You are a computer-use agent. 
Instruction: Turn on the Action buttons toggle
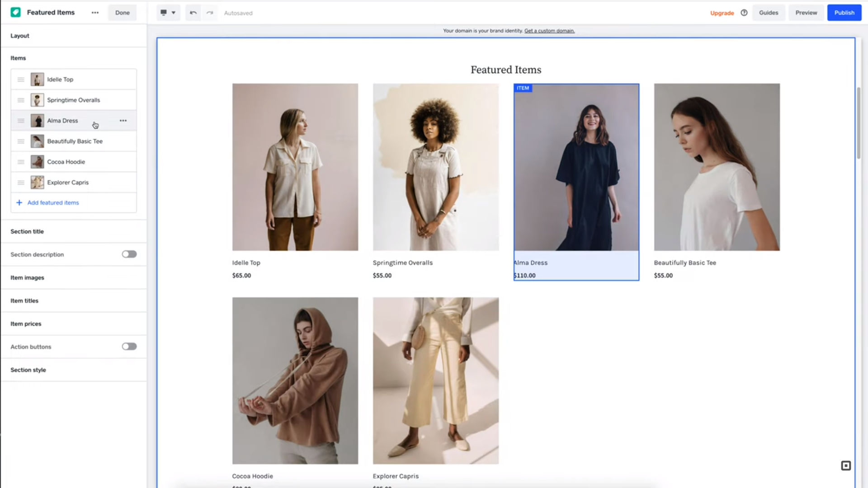pyautogui.click(x=129, y=347)
